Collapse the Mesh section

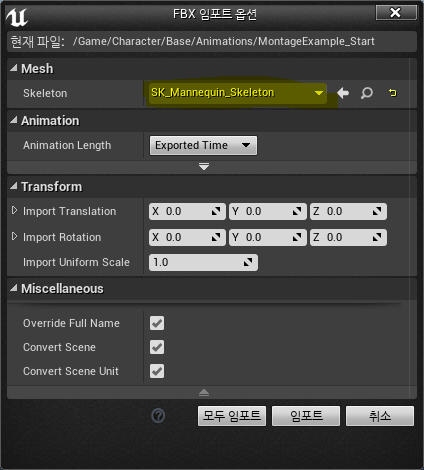click(x=13, y=68)
